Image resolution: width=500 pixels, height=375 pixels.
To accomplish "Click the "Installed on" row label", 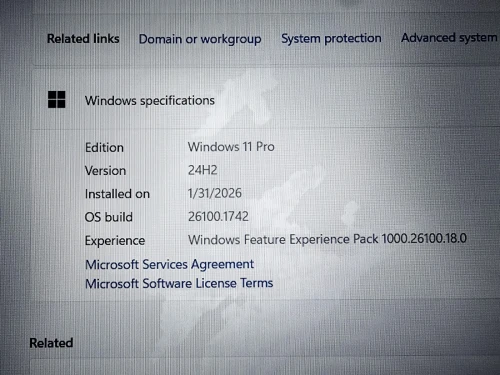I will 117,194.
